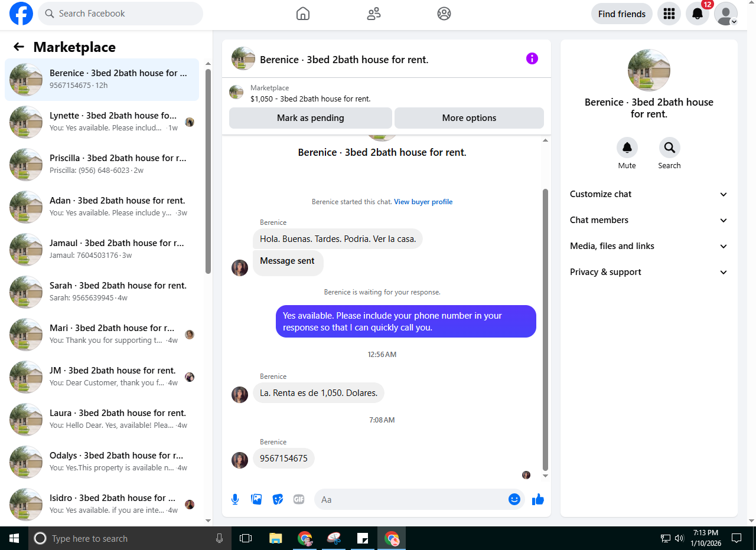Image resolution: width=756 pixels, height=550 pixels.
Task: Click the conversation list scrollbar
Action: coord(208,171)
